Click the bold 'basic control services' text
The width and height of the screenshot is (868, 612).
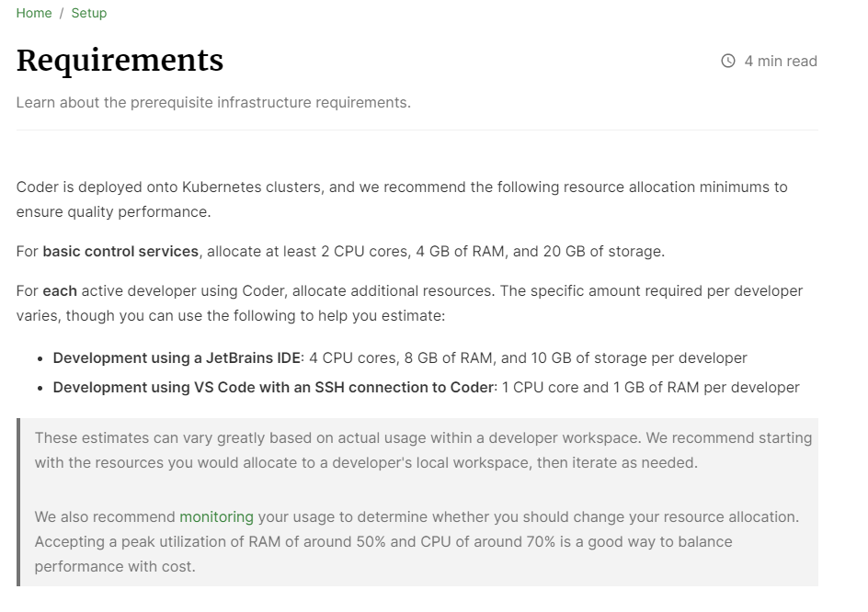point(120,251)
